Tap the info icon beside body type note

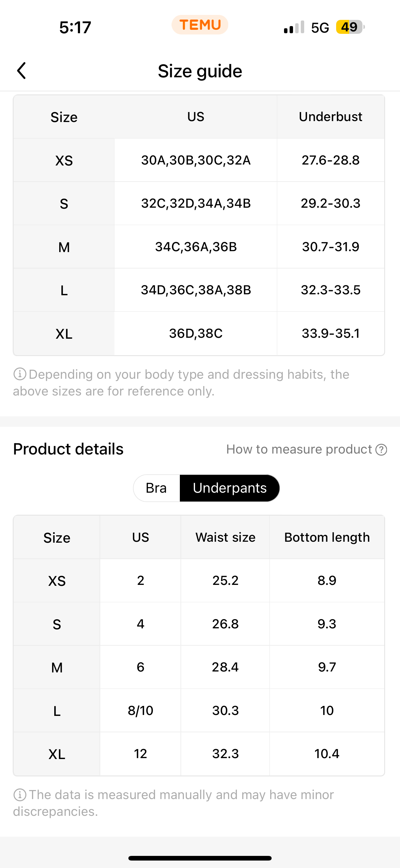[20, 374]
